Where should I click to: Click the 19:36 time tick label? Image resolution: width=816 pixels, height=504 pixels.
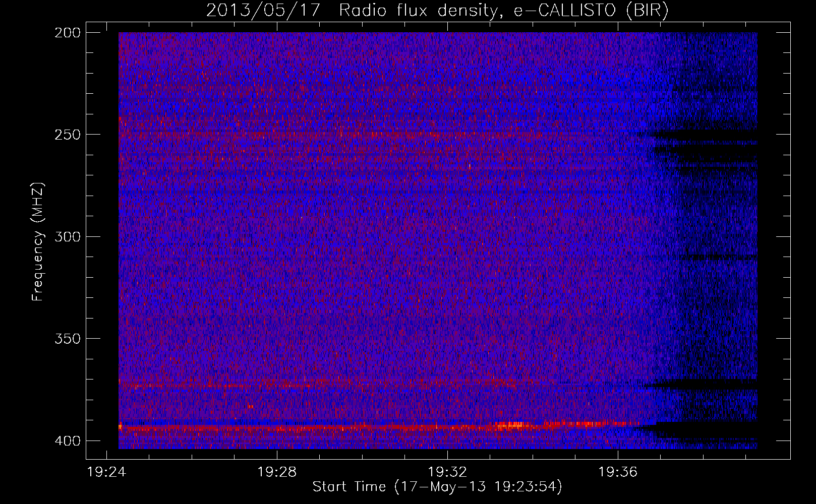(618, 472)
